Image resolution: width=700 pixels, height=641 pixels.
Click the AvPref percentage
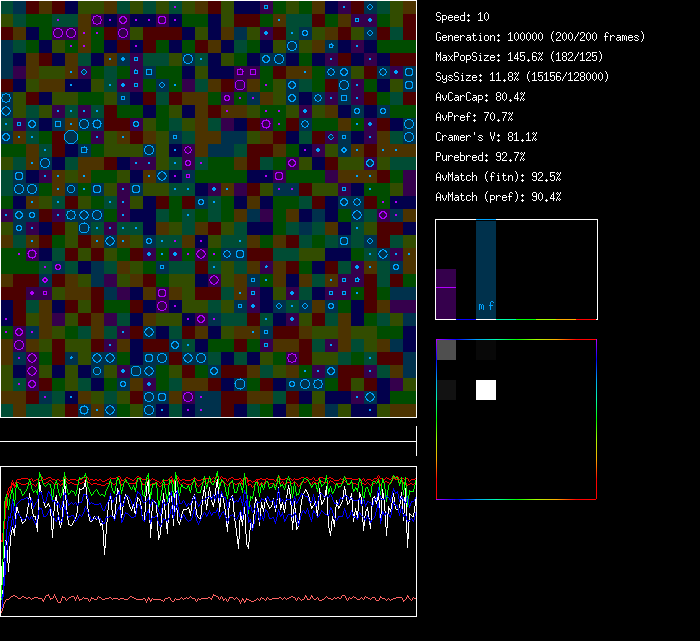point(474,117)
